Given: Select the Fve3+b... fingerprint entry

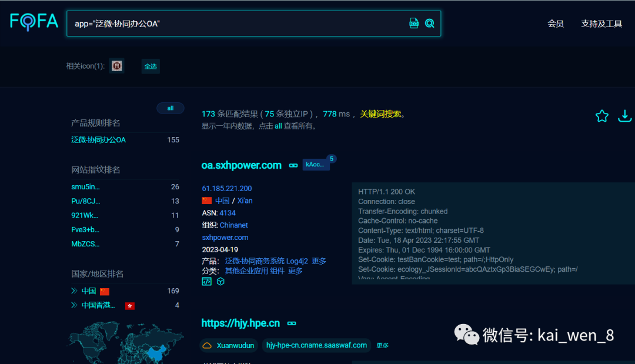Looking at the screenshot, I should (85, 229).
